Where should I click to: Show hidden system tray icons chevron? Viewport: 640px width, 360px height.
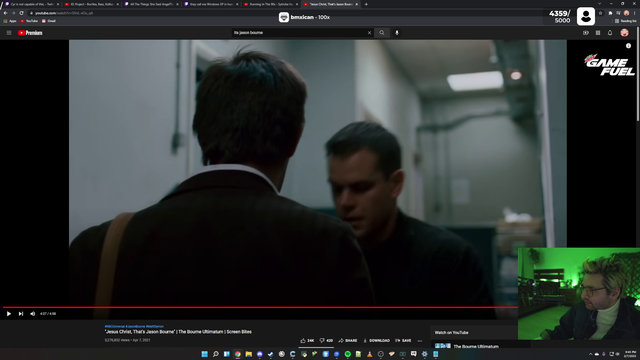tap(590, 354)
